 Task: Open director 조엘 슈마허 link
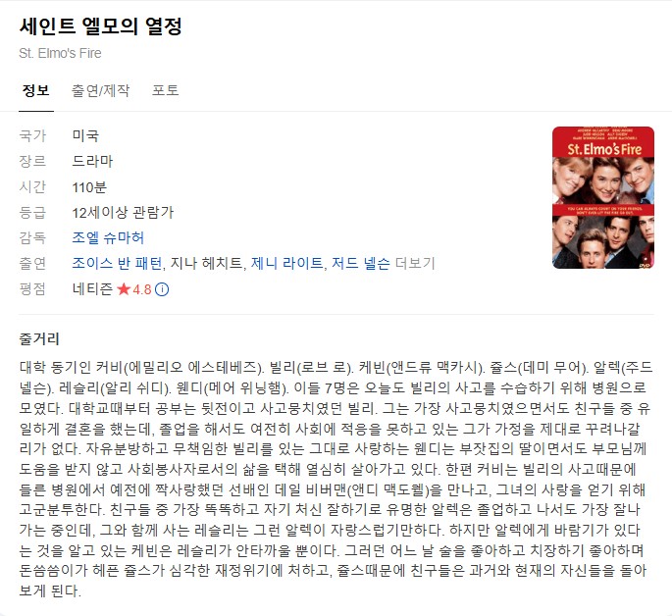point(108,237)
